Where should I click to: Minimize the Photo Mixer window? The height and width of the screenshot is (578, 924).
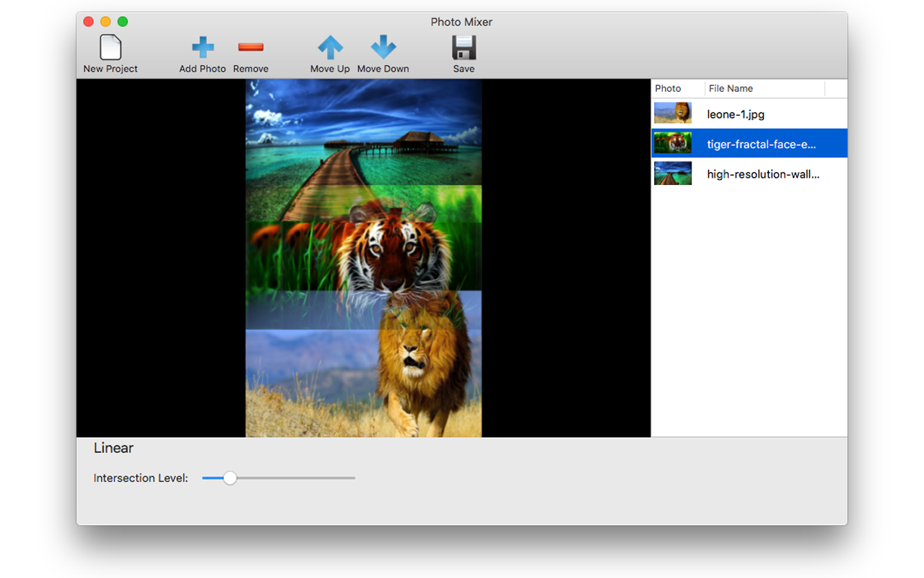click(x=105, y=22)
